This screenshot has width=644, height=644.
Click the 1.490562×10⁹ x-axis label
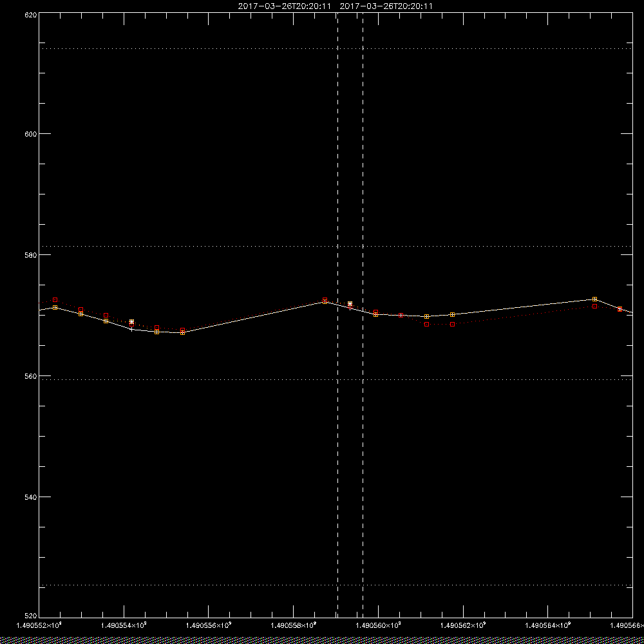pyautogui.click(x=463, y=625)
